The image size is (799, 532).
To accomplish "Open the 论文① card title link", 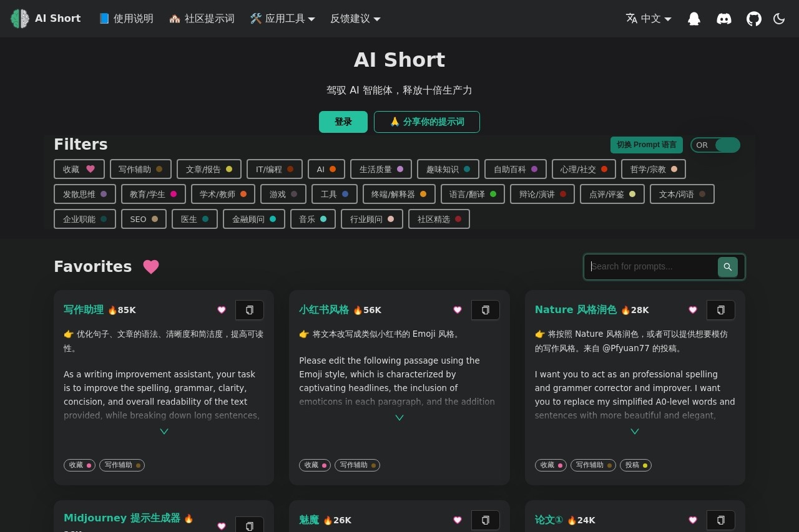I will [x=549, y=520].
